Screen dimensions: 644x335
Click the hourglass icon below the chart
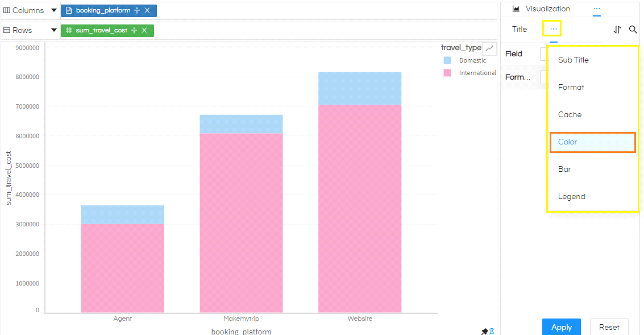pos(492,331)
